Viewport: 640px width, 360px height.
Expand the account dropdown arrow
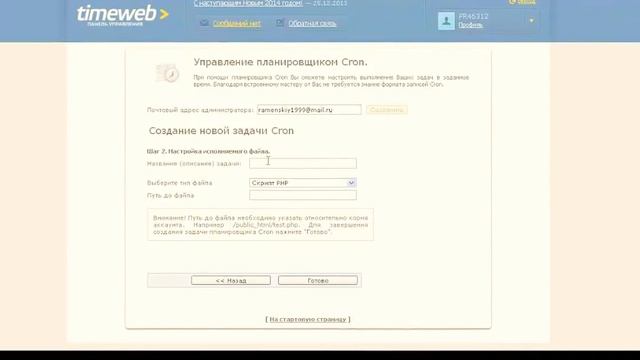click(x=531, y=20)
